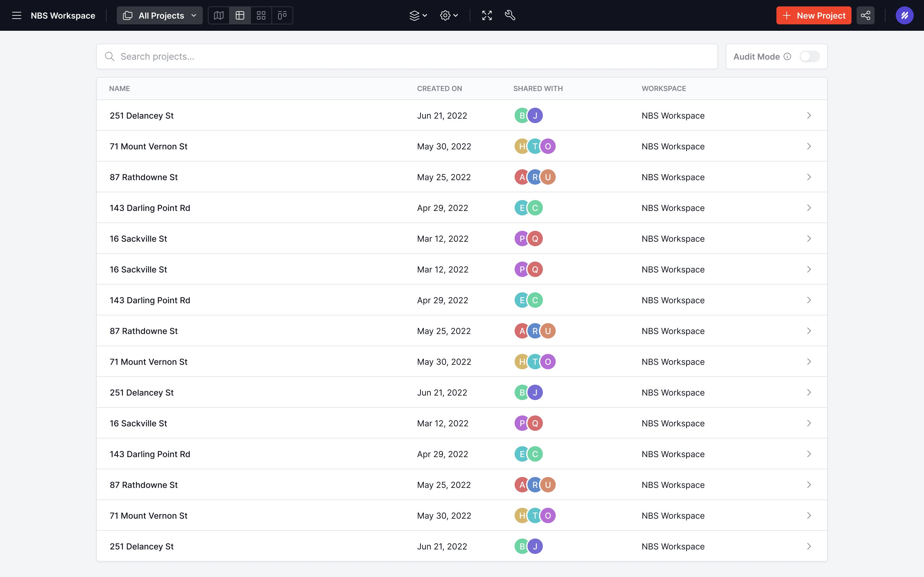The width and height of the screenshot is (924, 577).
Task: Switch to table view
Action: pyautogui.click(x=240, y=15)
